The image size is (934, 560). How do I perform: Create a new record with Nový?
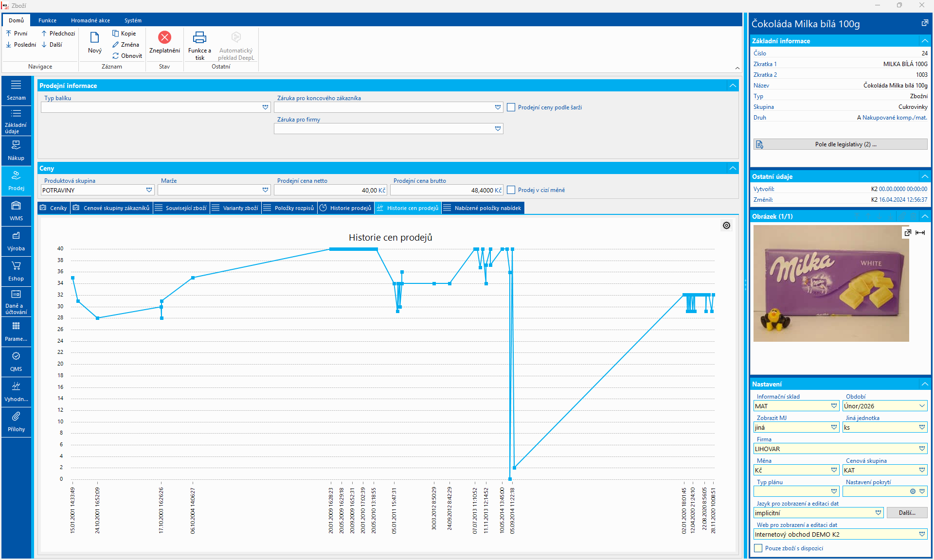[x=95, y=43]
